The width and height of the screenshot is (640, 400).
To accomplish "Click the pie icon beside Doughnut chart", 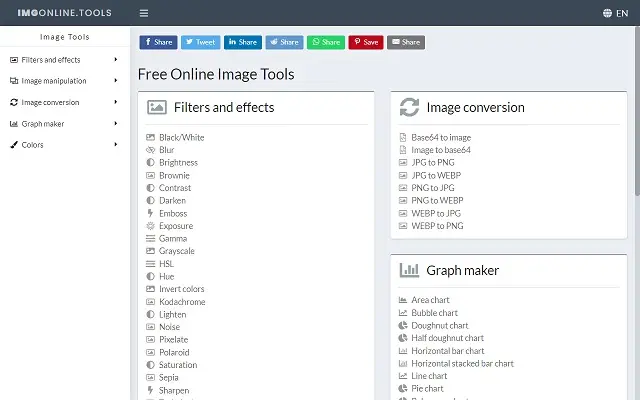I will click(403, 325).
